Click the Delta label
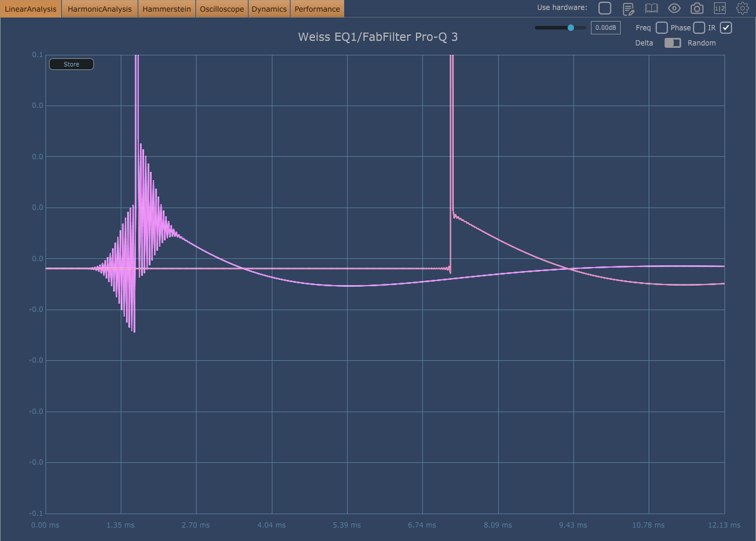The height and width of the screenshot is (541, 756). click(644, 43)
